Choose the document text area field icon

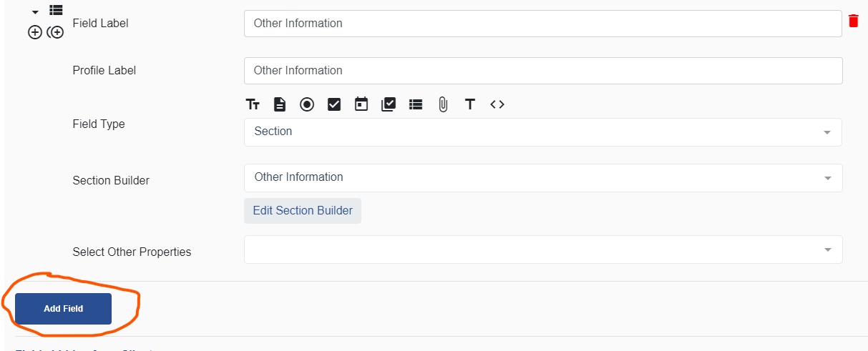click(x=280, y=104)
